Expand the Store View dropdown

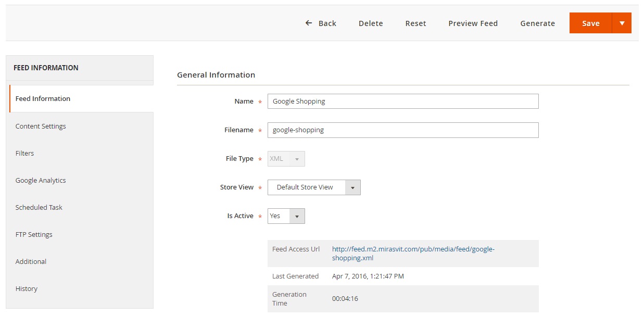pyautogui.click(x=314, y=187)
